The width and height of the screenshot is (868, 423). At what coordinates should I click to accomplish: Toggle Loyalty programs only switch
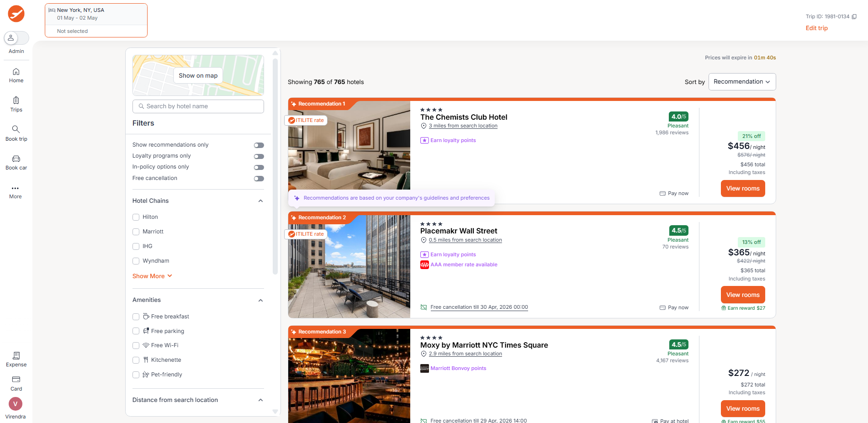click(259, 156)
